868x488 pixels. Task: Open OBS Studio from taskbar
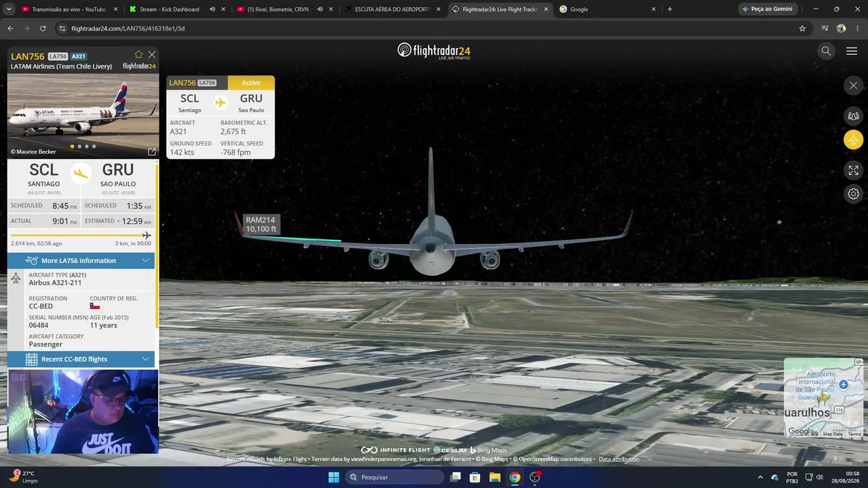click(535, 477)
